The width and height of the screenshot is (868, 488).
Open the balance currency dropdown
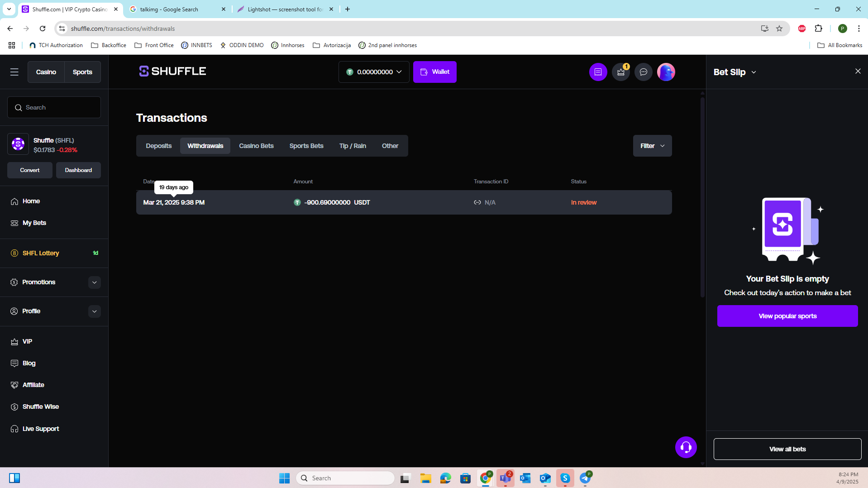click(x=374, y=72)
